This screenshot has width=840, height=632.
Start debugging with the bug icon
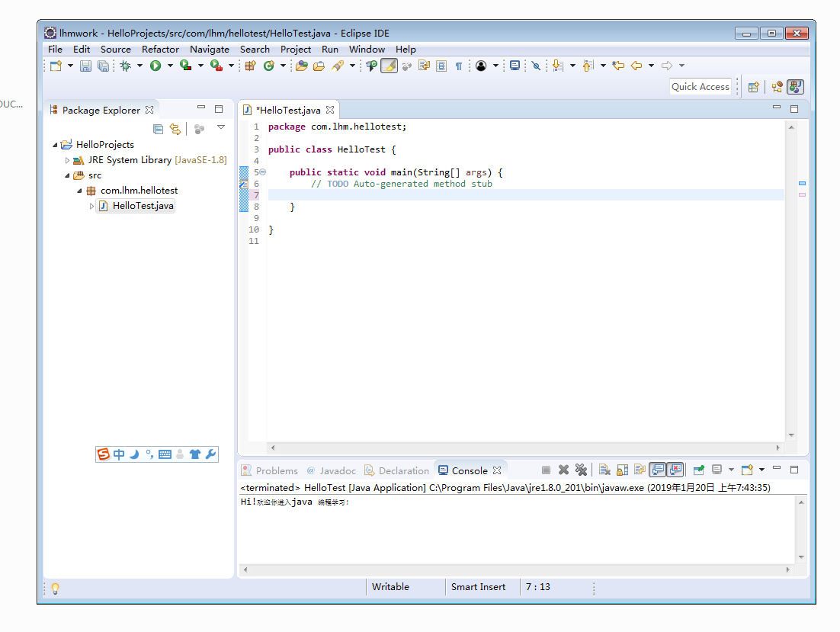pyautogui.click(x=125, y=66)
